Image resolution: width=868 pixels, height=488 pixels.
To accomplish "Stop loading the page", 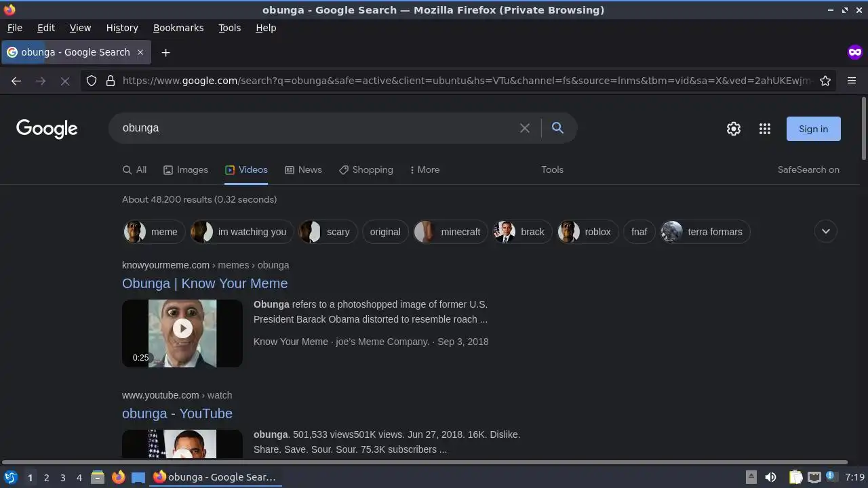I will click(x=65, y=81).
